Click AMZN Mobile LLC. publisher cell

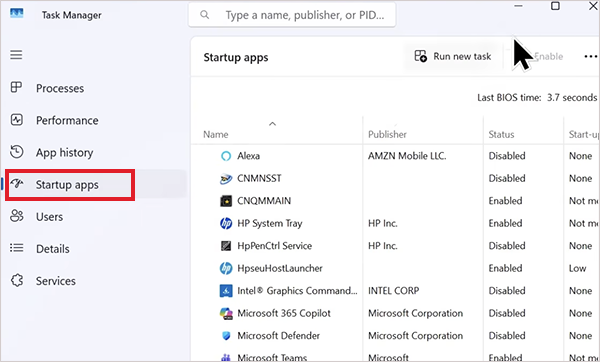pos(407,156)
